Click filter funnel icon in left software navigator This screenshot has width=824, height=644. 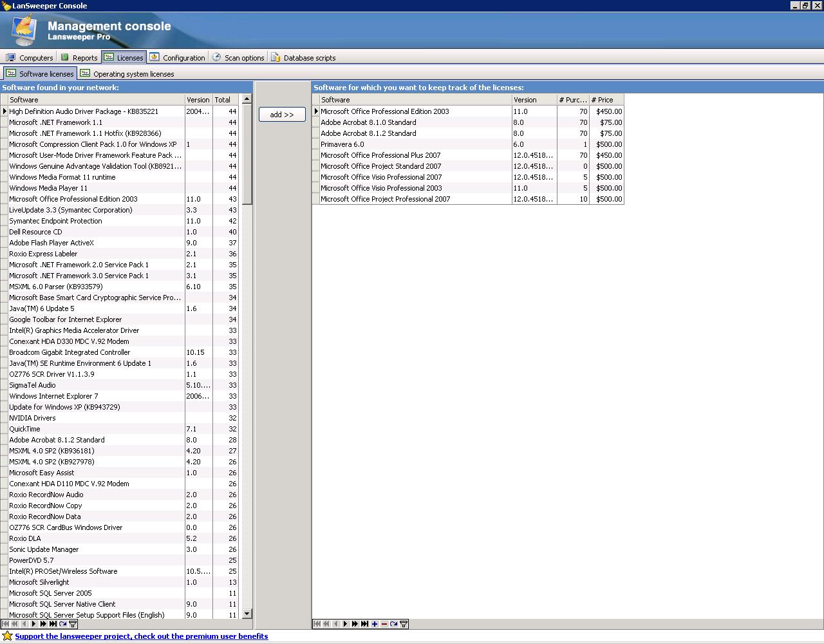tap(73, 624)
